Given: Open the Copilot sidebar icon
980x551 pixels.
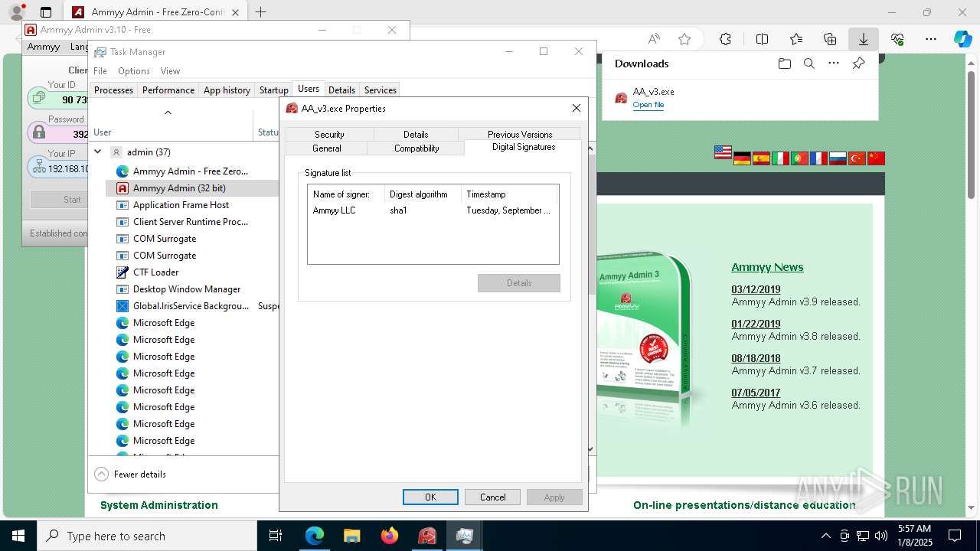Looking at the screenshot, I should tap(962, 39).
